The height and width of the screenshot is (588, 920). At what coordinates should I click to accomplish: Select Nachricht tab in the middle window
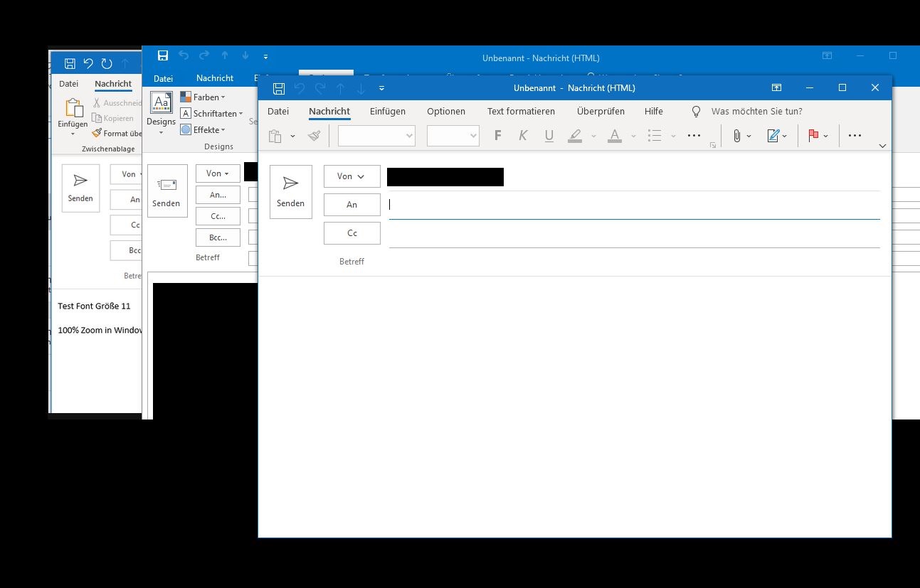[215, 78]
